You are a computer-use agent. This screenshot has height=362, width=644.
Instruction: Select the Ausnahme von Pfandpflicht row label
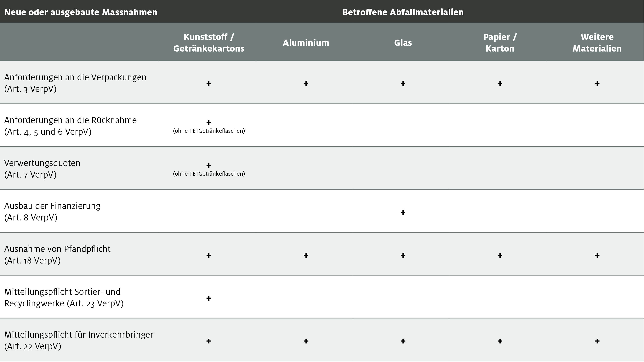tap(57, 255)
